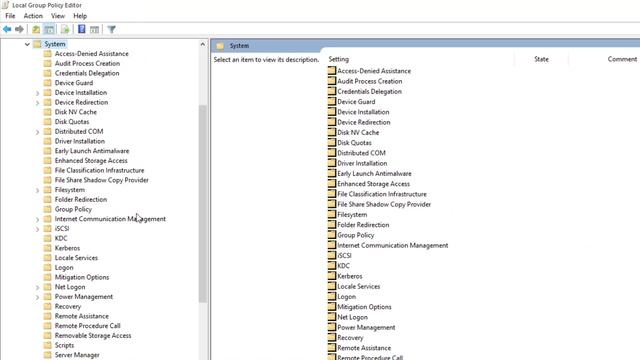Select Access-Denied Assistance in the settings list

(374, 71)
